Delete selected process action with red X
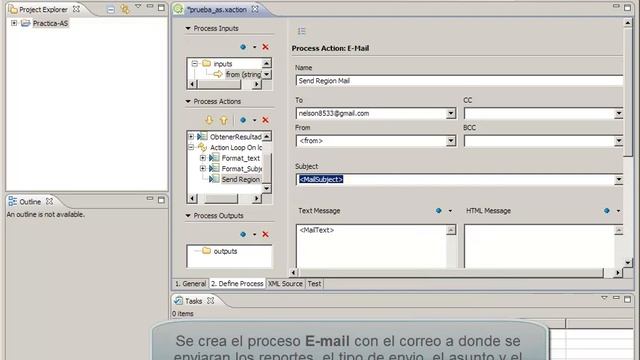The width and height of the screenshot is (640, 360). pos(265,120)
